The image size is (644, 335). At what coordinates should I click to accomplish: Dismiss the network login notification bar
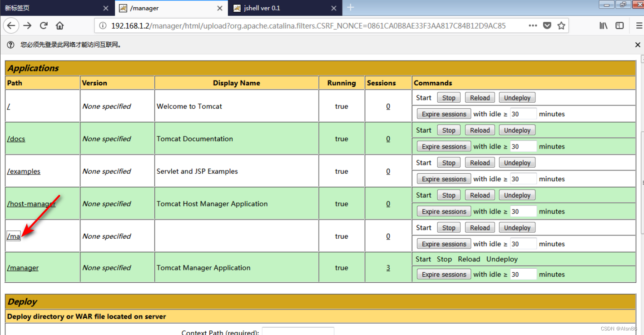(x=638, y=45)
